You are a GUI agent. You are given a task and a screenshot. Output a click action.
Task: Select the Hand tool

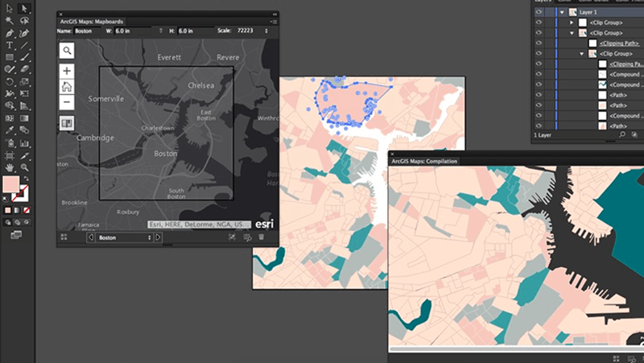click(9, 167)
